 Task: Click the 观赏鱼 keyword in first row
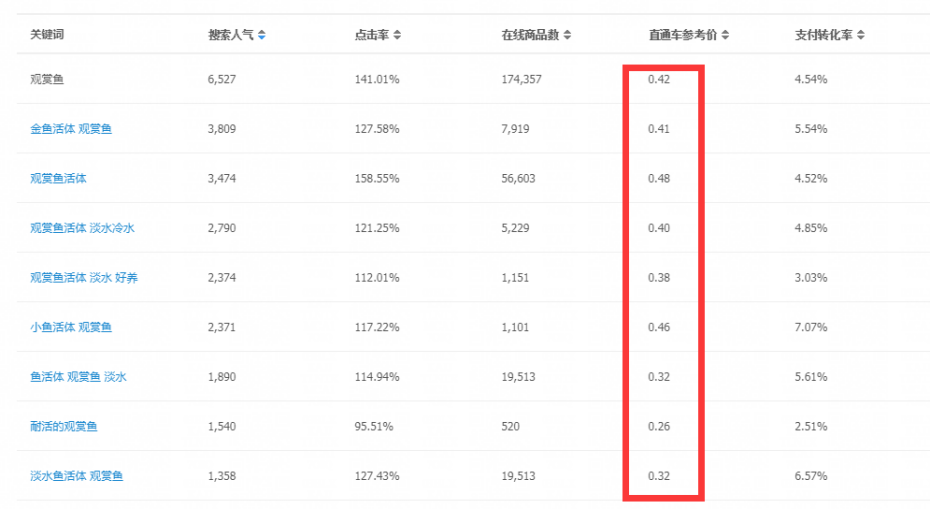47,79
